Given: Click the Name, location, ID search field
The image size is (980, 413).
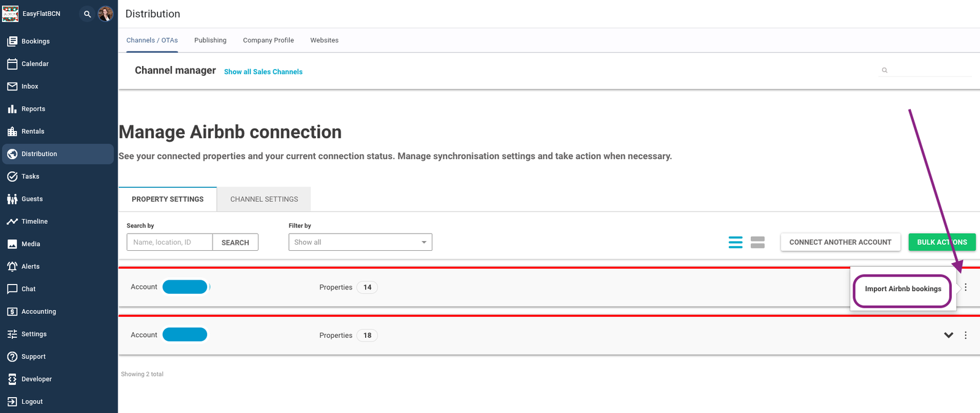Looking at the screenshot, I should coord(170,242).
